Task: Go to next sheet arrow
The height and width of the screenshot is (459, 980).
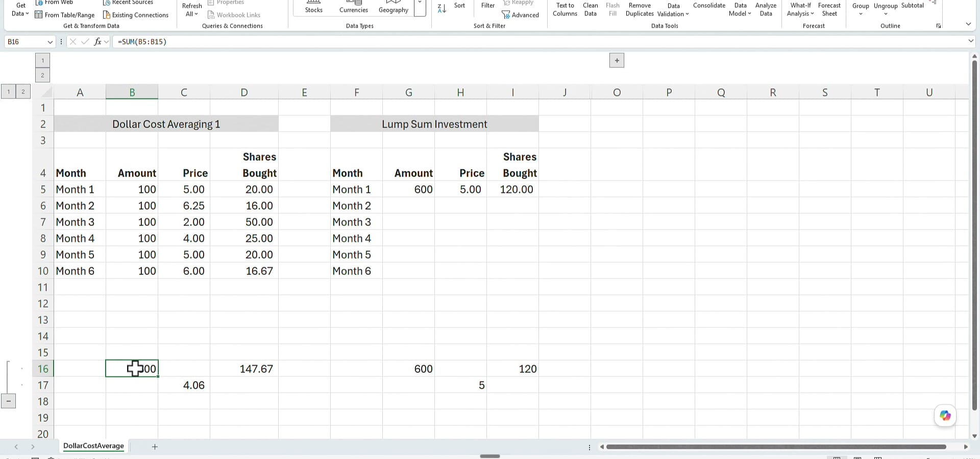Action: coord(33,447)
